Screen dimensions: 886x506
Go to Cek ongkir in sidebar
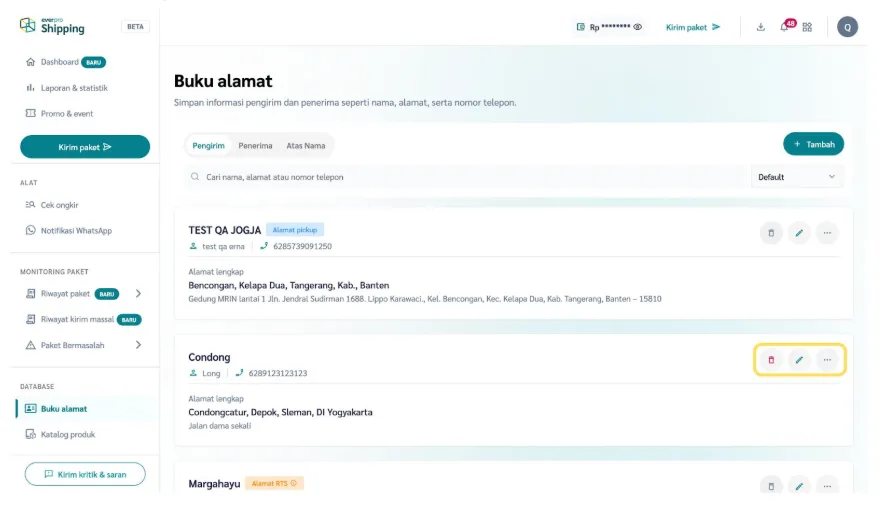59,205
